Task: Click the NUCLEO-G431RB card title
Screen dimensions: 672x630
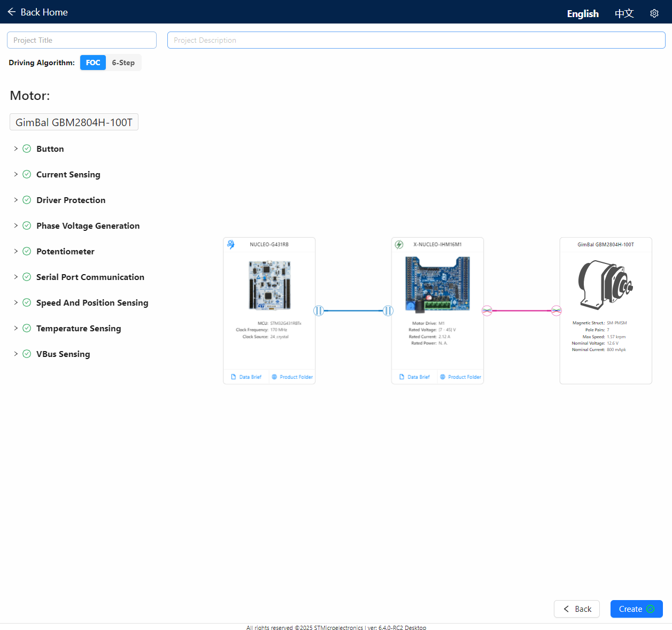Action: (x=269, y=244)
